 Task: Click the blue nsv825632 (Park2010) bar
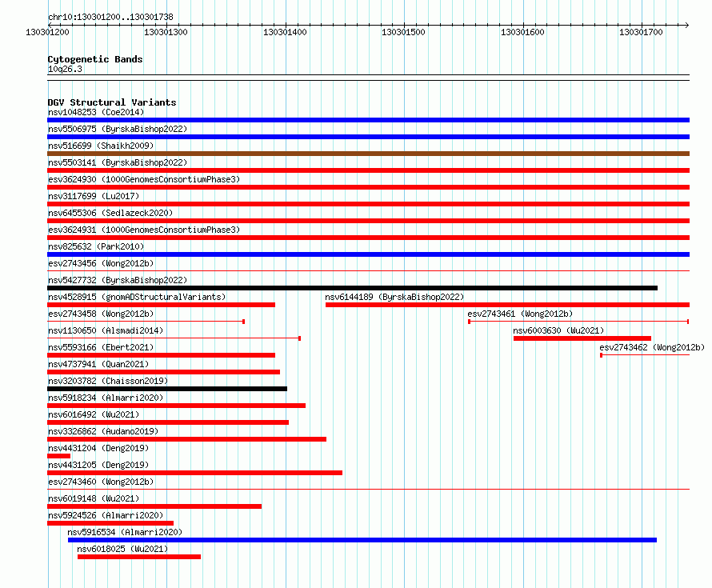[x=368, y=254]
